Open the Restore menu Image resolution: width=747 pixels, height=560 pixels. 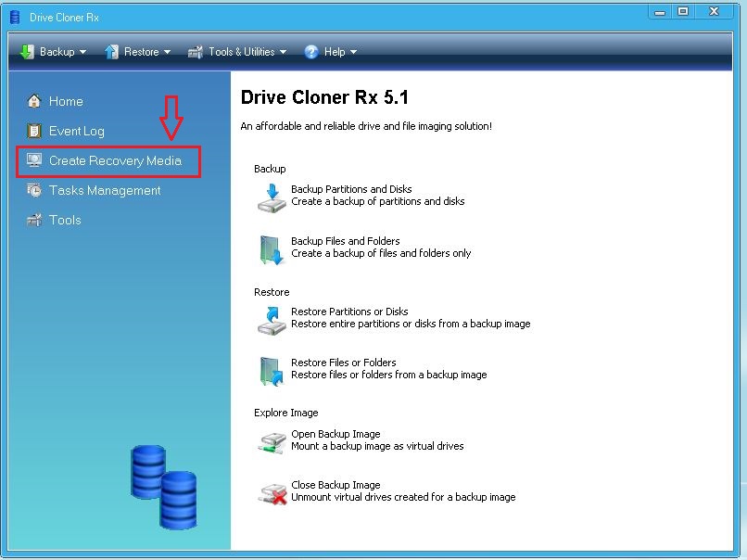(x=138, y=52)
